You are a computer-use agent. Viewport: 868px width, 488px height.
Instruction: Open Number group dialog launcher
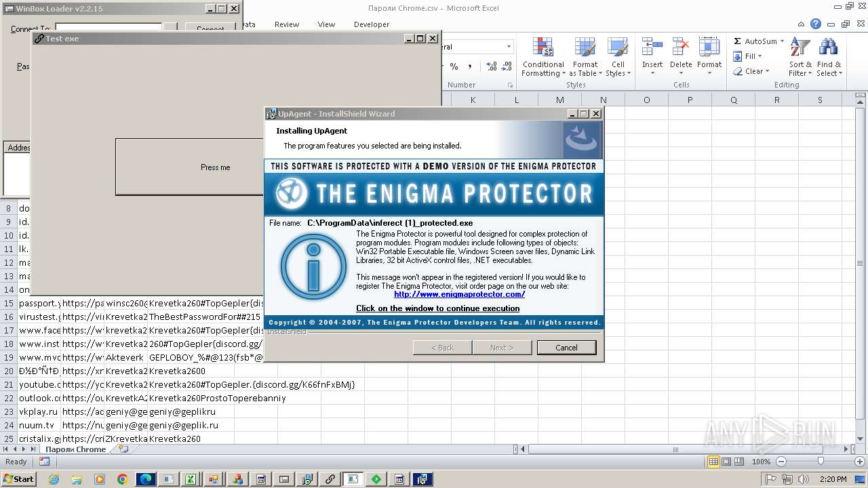click(510, 85)
